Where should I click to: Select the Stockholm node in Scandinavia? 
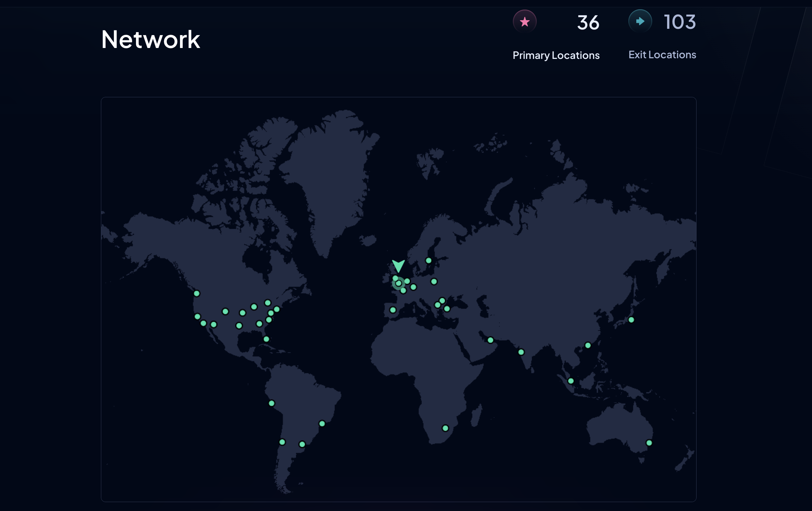[x=428, y=260]
